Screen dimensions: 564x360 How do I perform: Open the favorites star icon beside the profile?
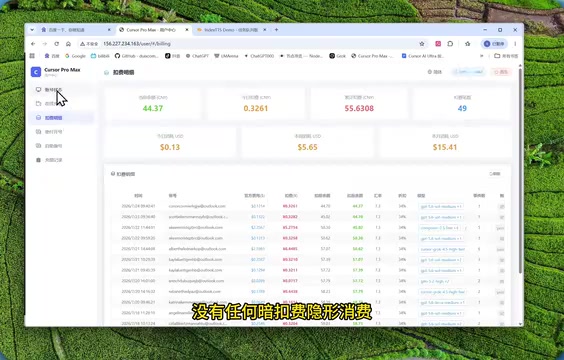click(468, 44)
